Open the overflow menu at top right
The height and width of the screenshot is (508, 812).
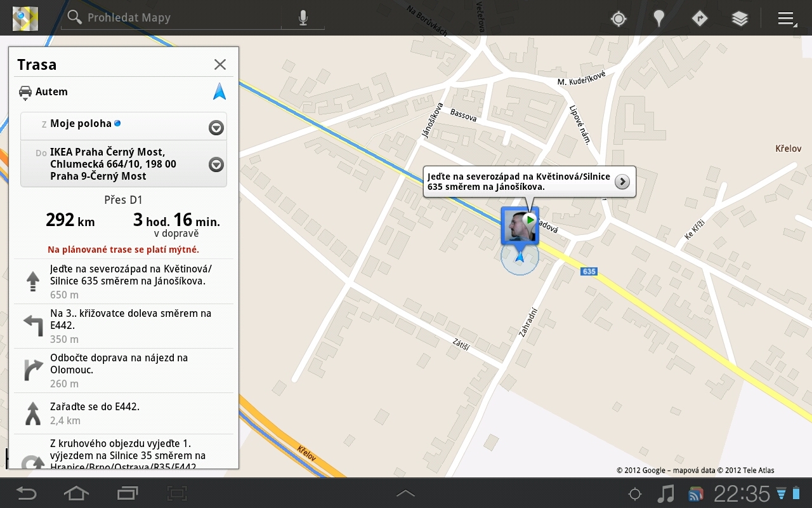[x=785, y=18]
